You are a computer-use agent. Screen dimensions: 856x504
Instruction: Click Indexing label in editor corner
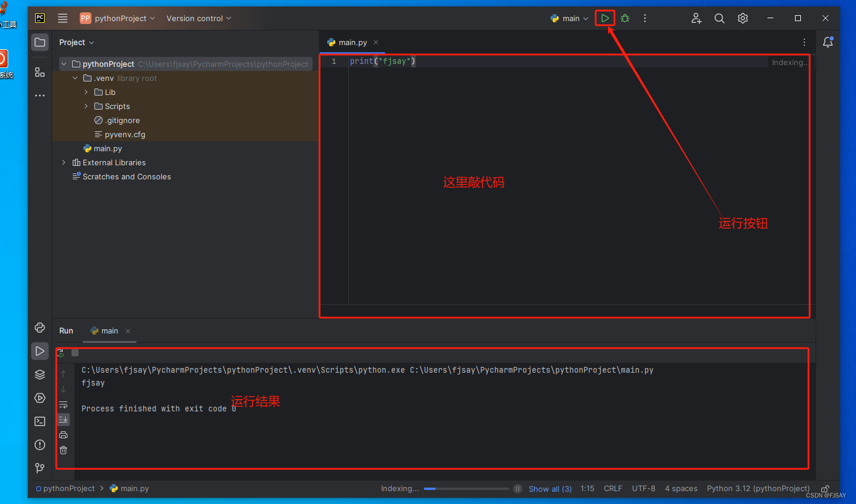[x=789, y=62]
